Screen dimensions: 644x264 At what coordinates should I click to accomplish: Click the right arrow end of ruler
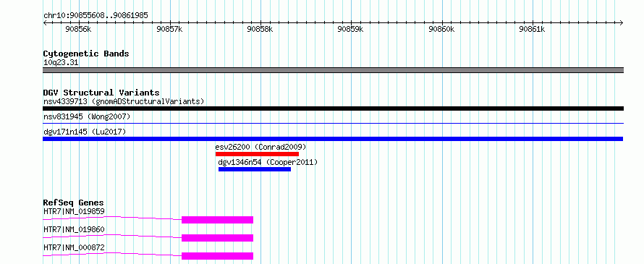(x=621, y=22)
